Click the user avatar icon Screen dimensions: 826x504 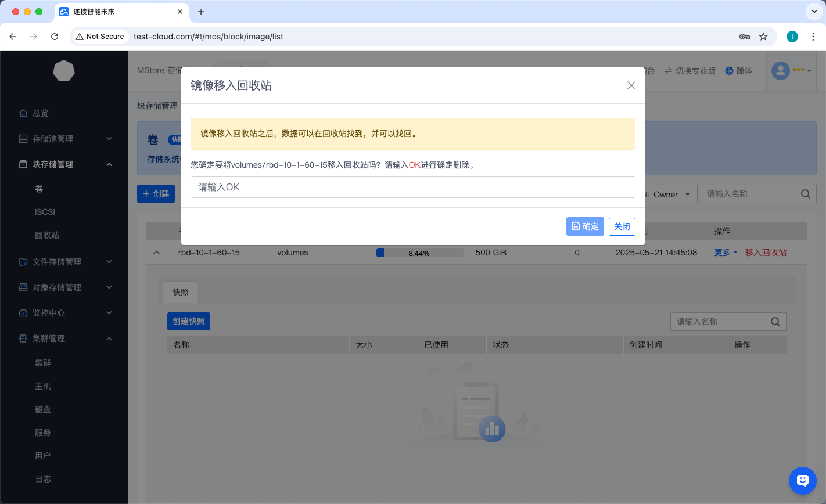pos(780,71)
